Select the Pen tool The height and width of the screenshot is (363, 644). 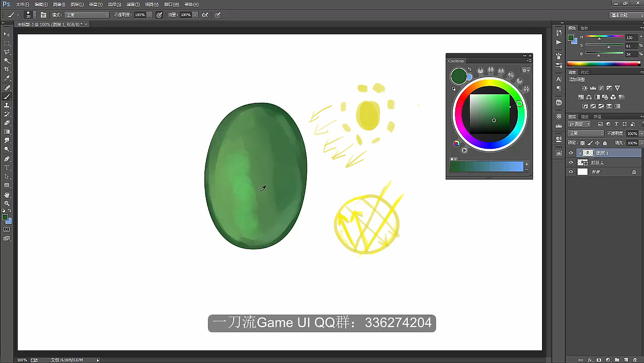(x=7, y=158)
